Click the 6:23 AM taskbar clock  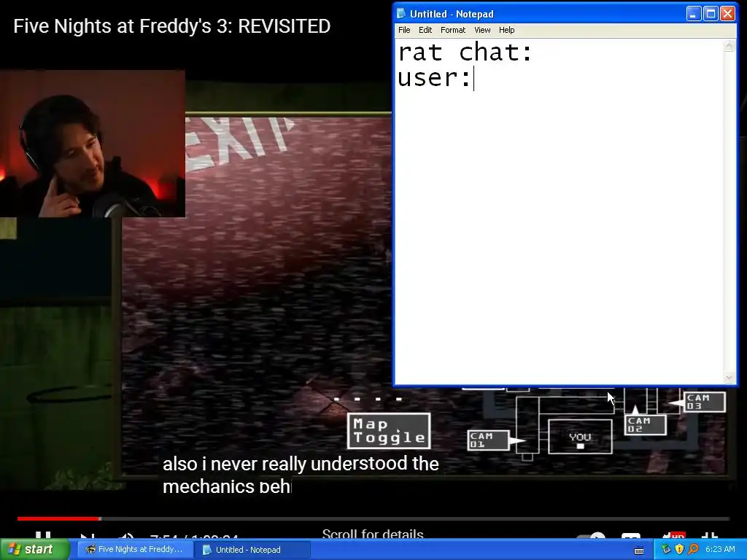point(720,549)
